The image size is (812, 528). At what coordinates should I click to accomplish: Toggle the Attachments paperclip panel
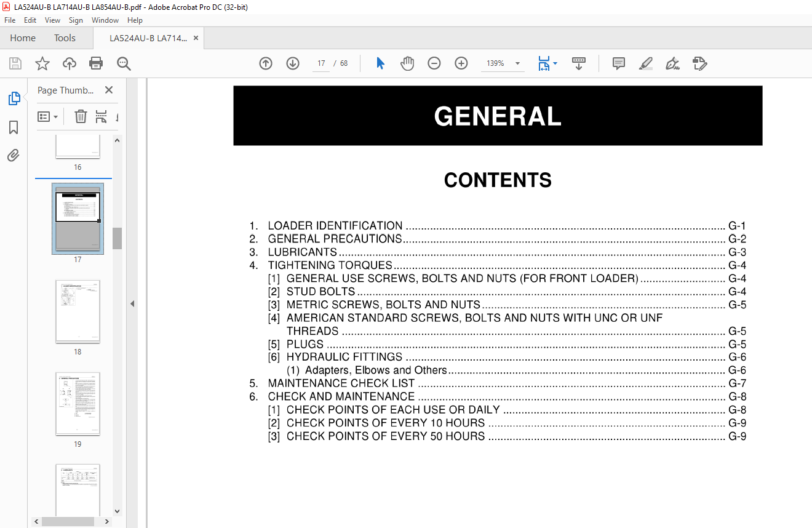pos(14,156)
